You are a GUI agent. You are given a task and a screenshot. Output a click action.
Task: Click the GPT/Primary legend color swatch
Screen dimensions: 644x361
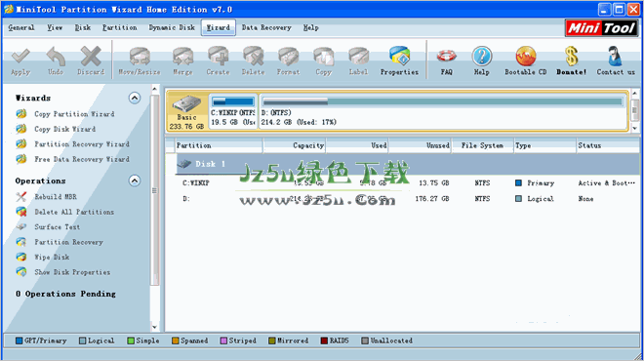19,341
